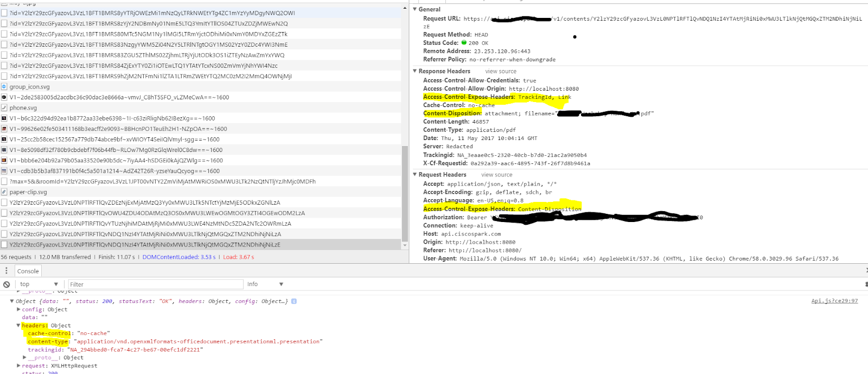This screenshot has height=374, width=868.
Task: Expand the request: XMLHttpRequest property
Action: pos(18,366)
